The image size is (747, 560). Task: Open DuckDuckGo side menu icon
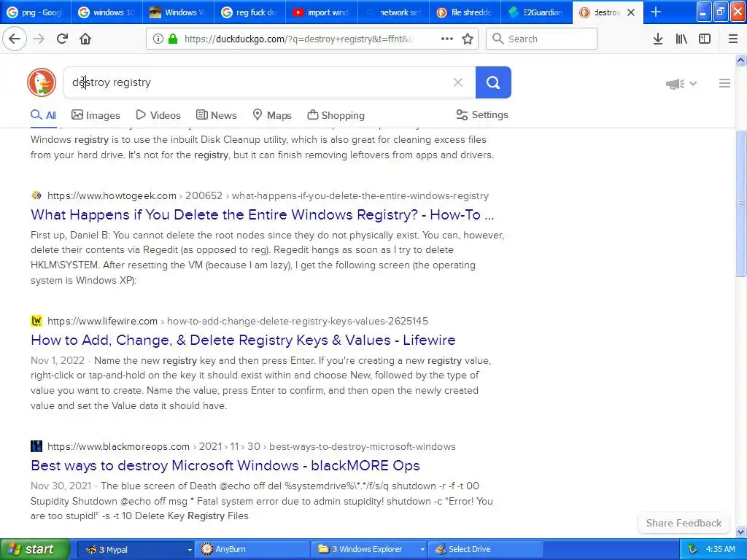click(x=724, y=83)
